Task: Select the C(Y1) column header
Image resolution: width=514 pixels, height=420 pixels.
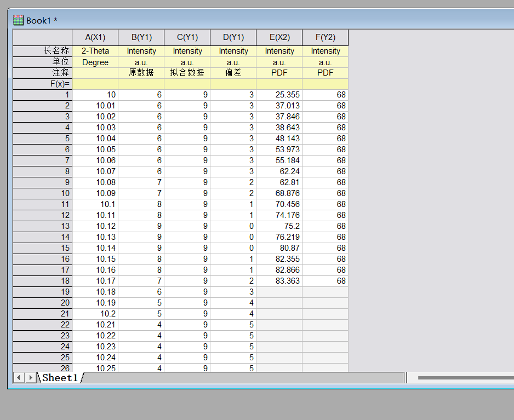Action: click(x=187, y=37)
